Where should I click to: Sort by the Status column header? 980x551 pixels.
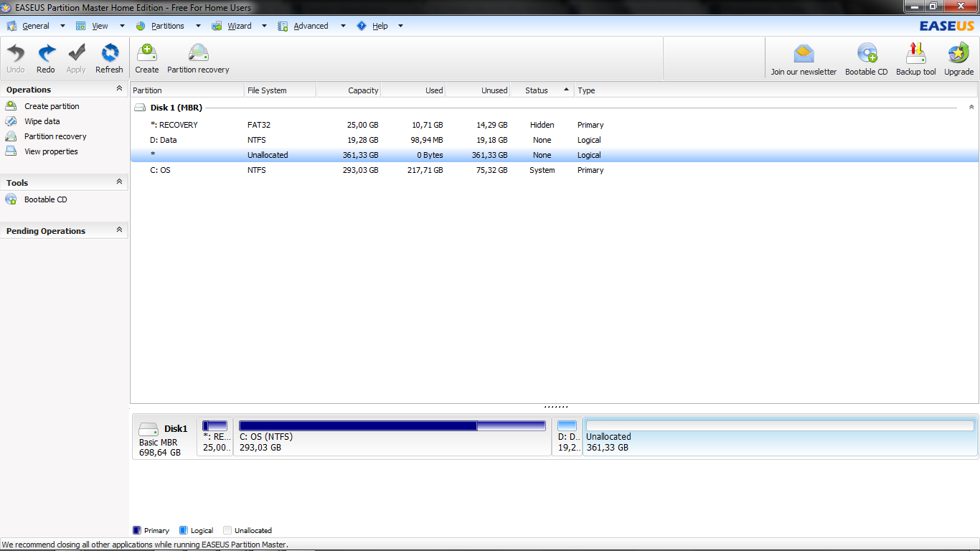click(x=542, y=90)
